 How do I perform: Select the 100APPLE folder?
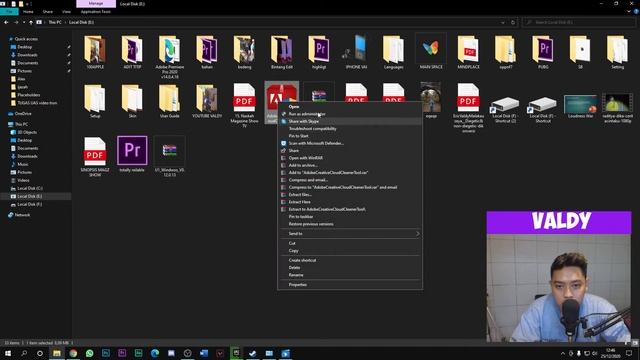click(x=95, y=52)
